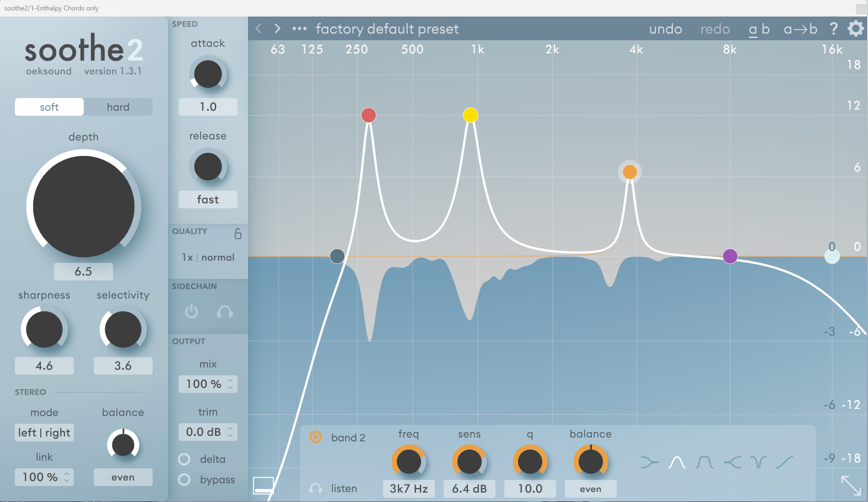This screenshot has height=502, width=868.
Task: Click band 2 balance even value
Action: [590, 489]
